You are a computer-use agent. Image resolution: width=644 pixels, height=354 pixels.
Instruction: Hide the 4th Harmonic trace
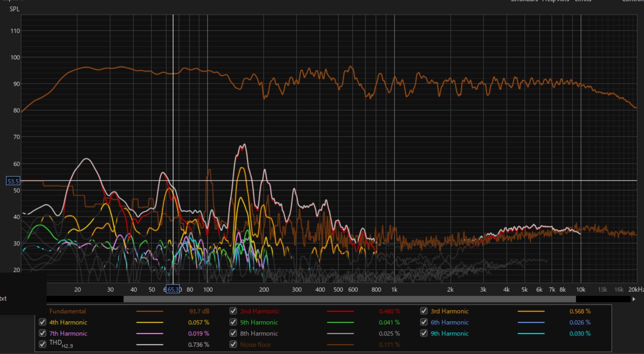click(42, 322)
